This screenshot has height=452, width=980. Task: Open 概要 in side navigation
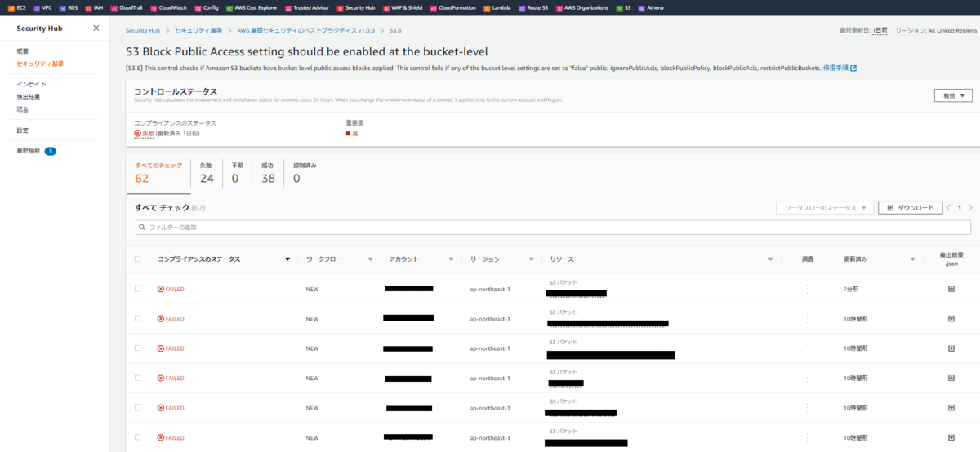pos(22,51)
